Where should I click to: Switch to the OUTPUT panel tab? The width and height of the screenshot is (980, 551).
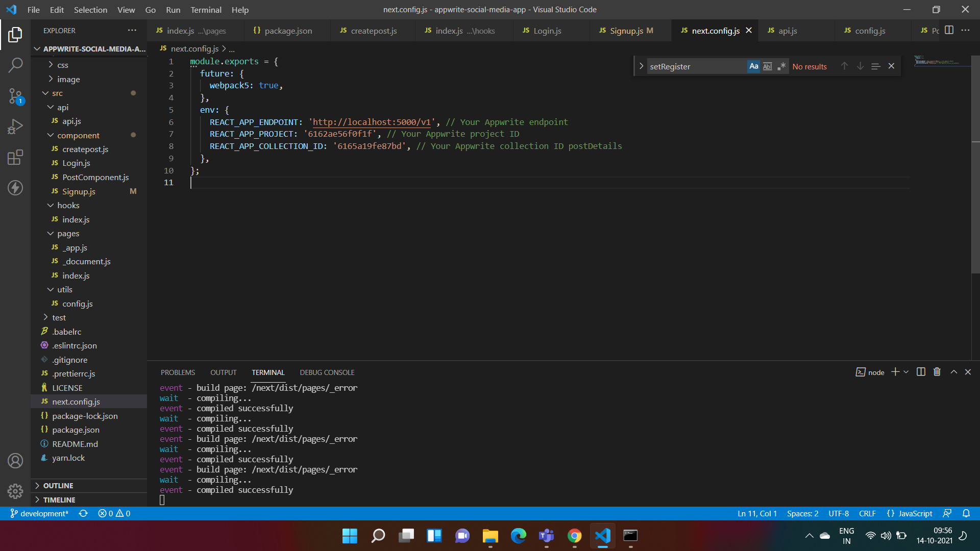[223, 372]
